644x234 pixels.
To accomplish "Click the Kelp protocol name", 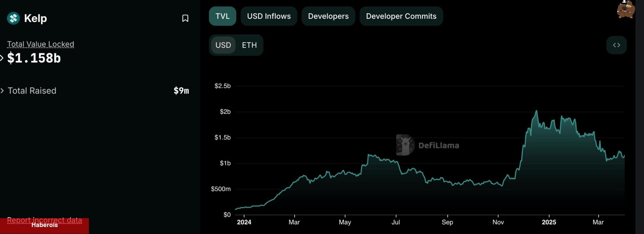I will pyautogui.click(x=36, y=18).
